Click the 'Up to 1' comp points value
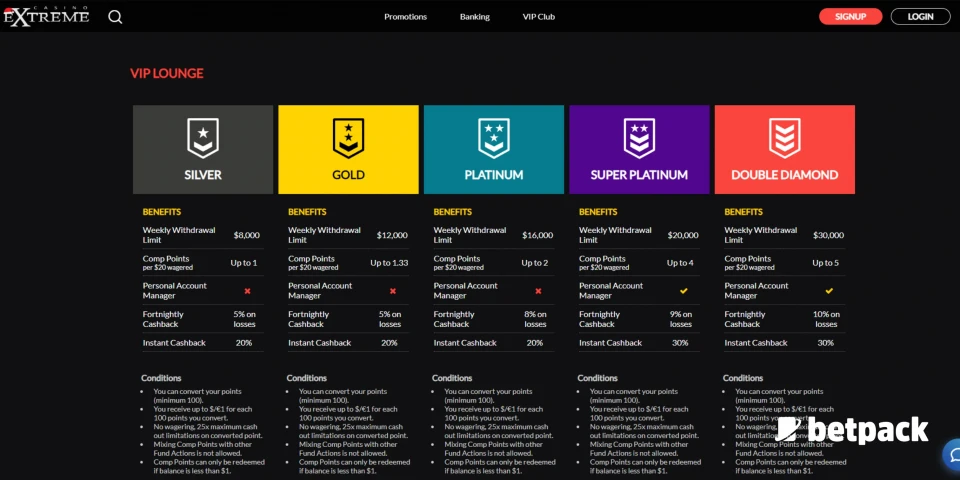960x480 pixels. 244,263
